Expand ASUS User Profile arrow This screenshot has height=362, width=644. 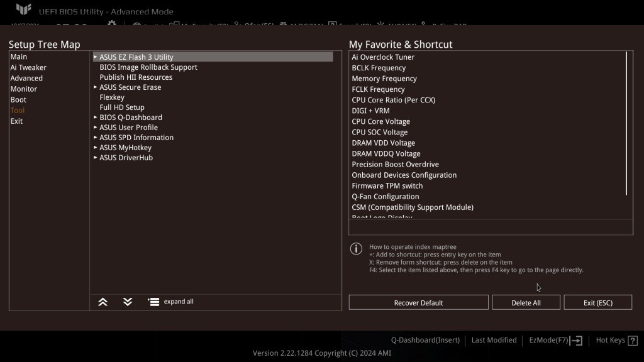(96, 127)
